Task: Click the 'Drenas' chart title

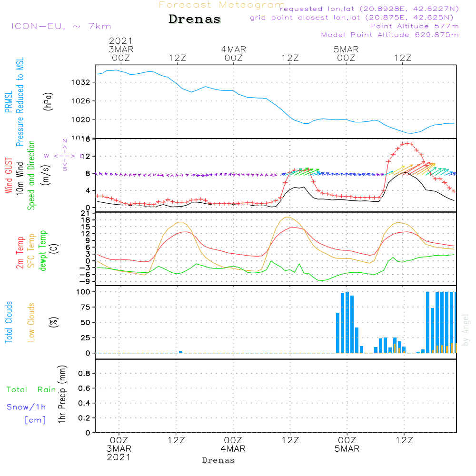Action: coord(195,19)
